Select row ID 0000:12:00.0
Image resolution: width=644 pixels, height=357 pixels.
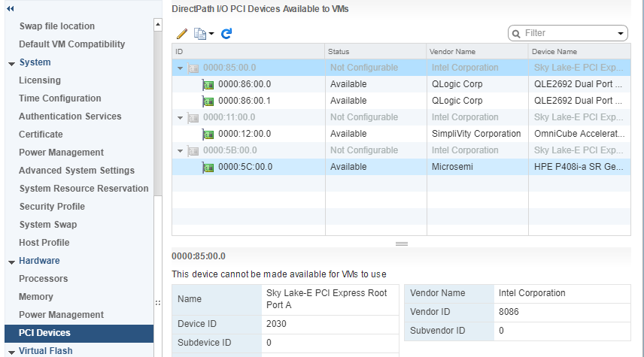point(245,134)
